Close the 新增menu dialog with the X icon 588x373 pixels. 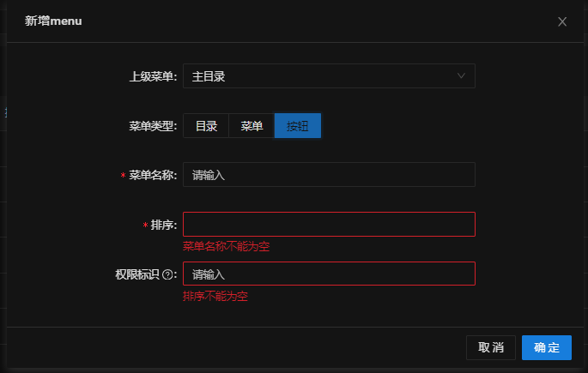[561, 21]
